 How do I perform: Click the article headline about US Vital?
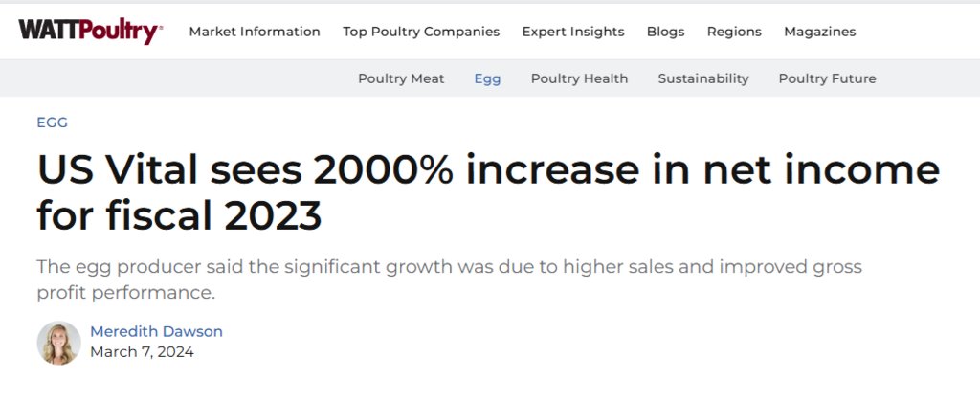(x=487, y=192)
